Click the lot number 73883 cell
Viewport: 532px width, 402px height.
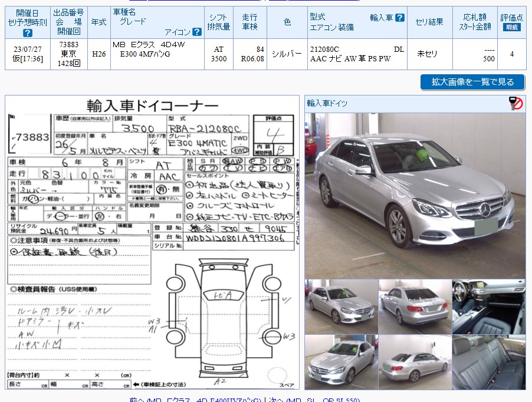coord(69,54)
